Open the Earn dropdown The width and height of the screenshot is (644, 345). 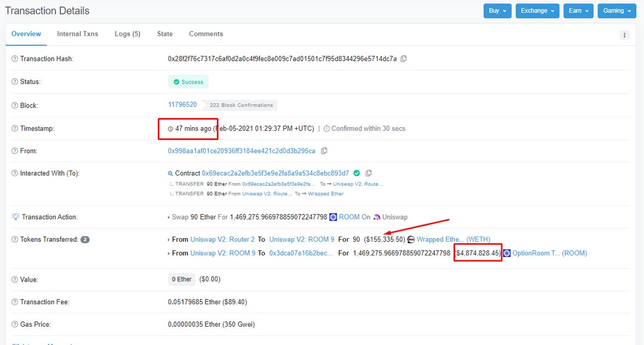pyautogui.click(x=579, y=11)
